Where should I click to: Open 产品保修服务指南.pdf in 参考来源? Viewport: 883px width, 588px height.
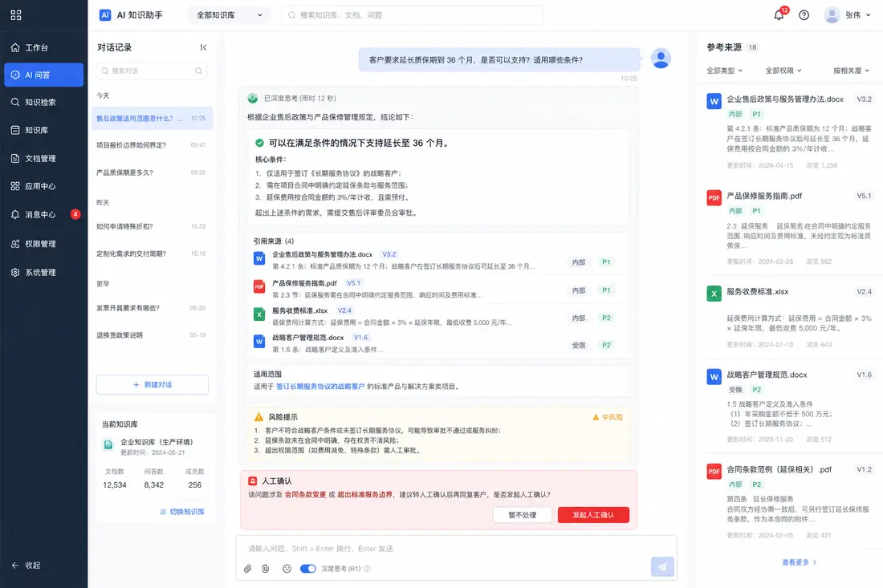[764, 197]
